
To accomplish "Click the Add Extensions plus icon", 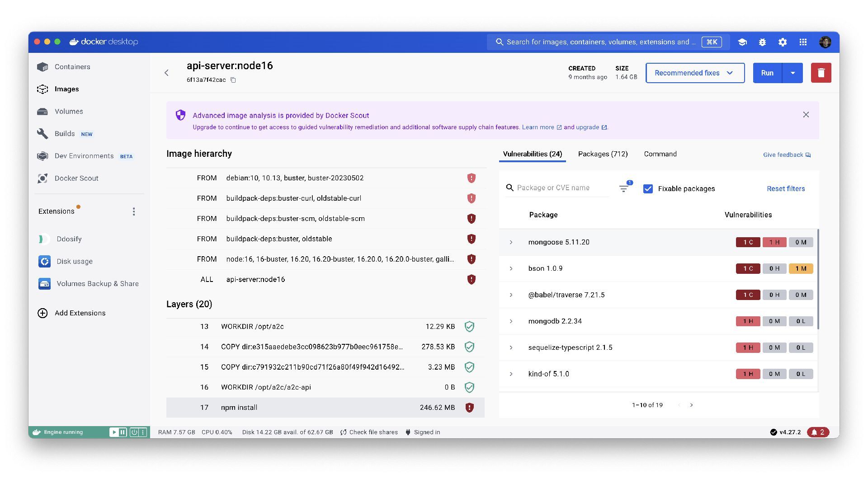I will pyautogui.click(x=42, y=313).
